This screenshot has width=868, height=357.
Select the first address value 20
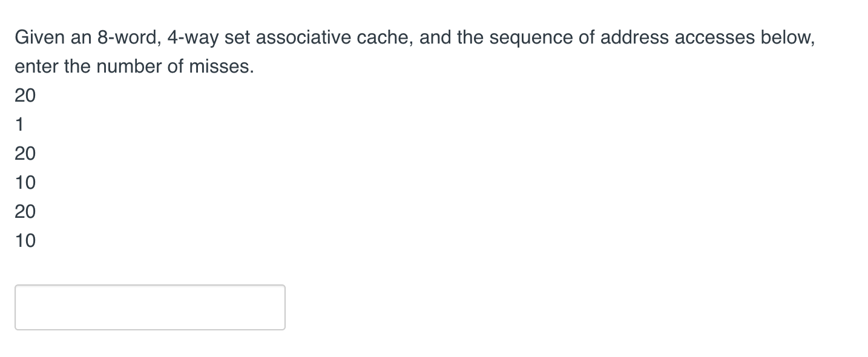click(x=25, y=95)
